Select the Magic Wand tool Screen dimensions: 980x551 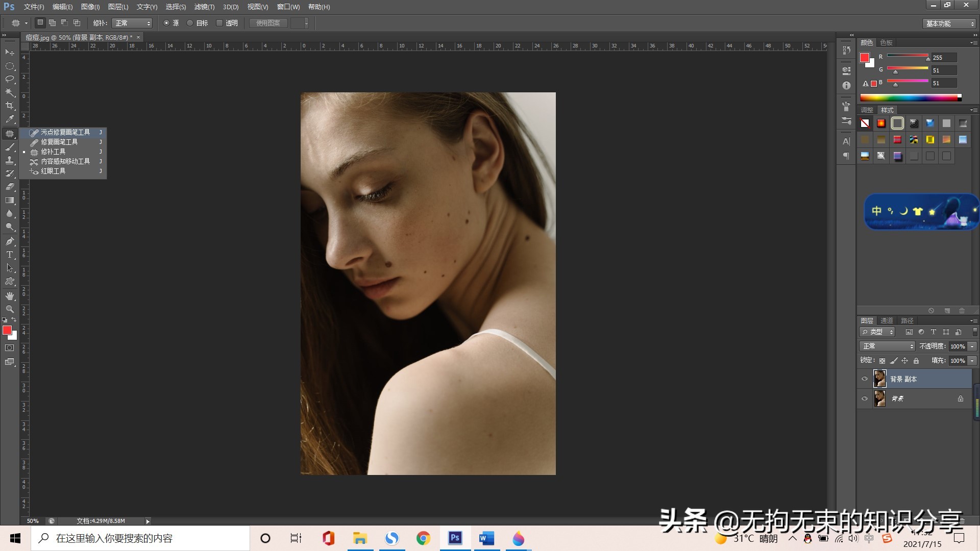(10, 92)
